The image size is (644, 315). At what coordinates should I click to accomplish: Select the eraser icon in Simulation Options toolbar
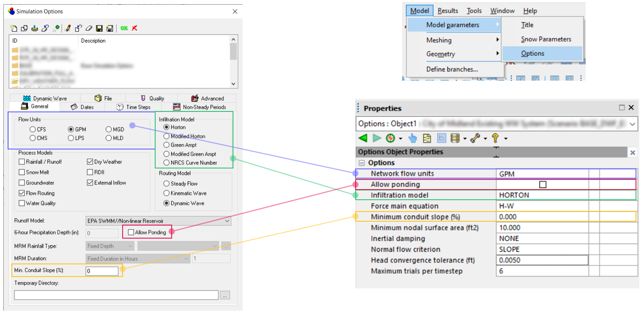click(89, 28)
